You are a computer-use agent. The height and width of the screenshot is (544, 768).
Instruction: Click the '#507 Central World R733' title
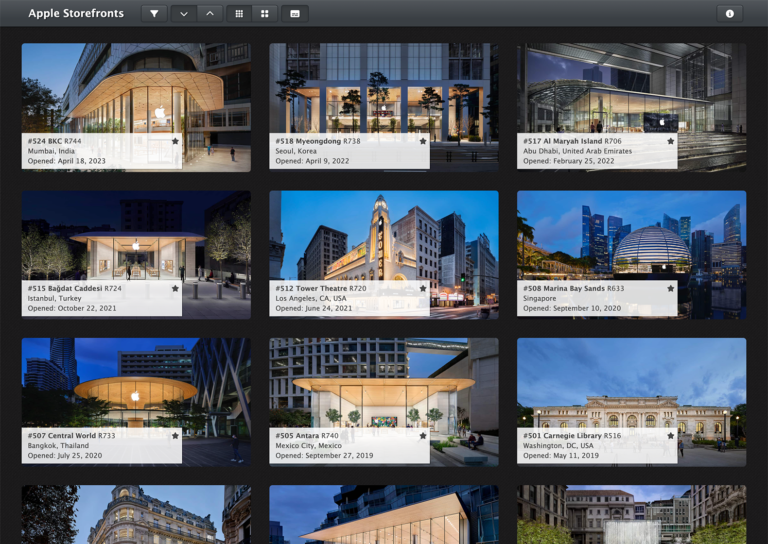click(x=72, y=436)
